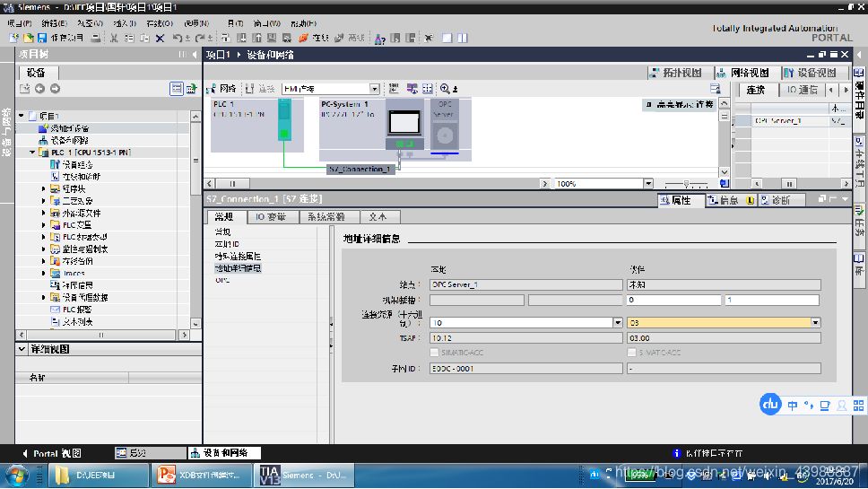Open the Project (P) menu
This screenshot has width=868, height=489.
click(x=20, y=23)
